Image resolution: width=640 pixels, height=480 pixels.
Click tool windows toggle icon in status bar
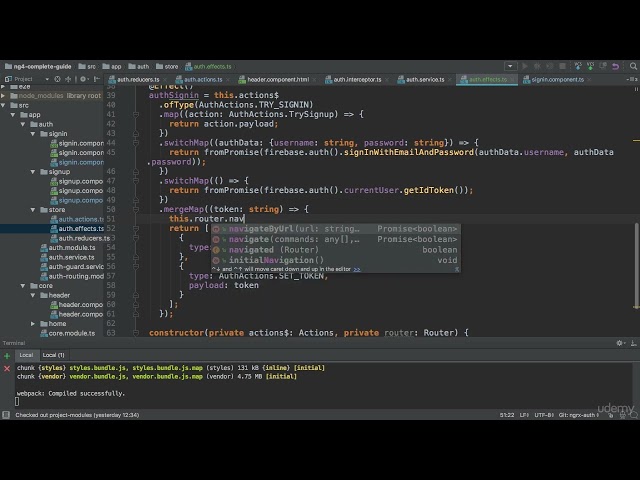click(6, 414)
